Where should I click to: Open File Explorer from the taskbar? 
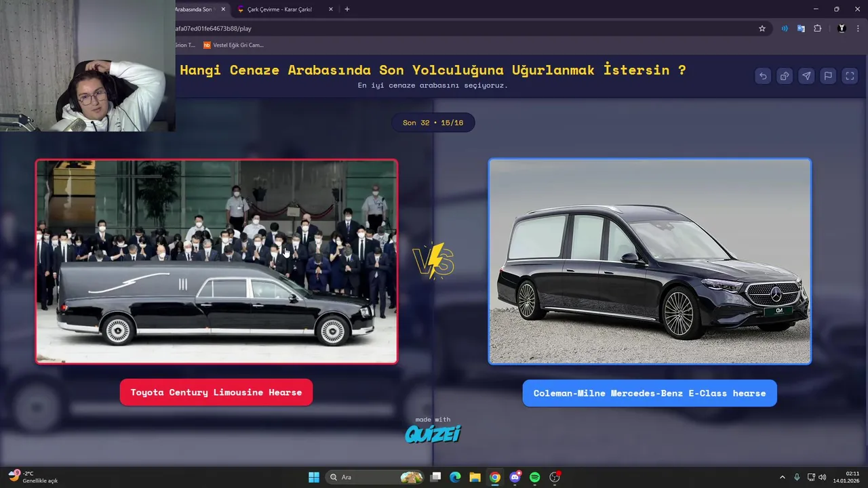click(475, 477)
